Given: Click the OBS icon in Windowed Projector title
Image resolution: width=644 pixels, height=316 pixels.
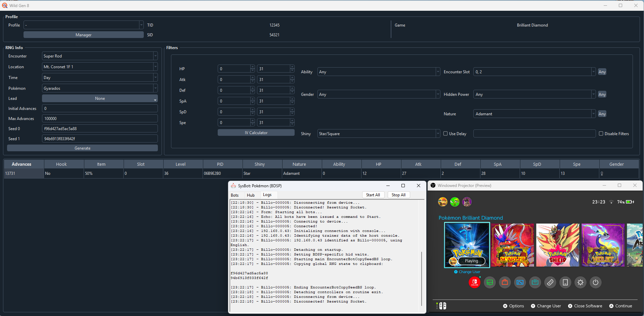Looking at the screenshot, I should click(x=433, y=185).
